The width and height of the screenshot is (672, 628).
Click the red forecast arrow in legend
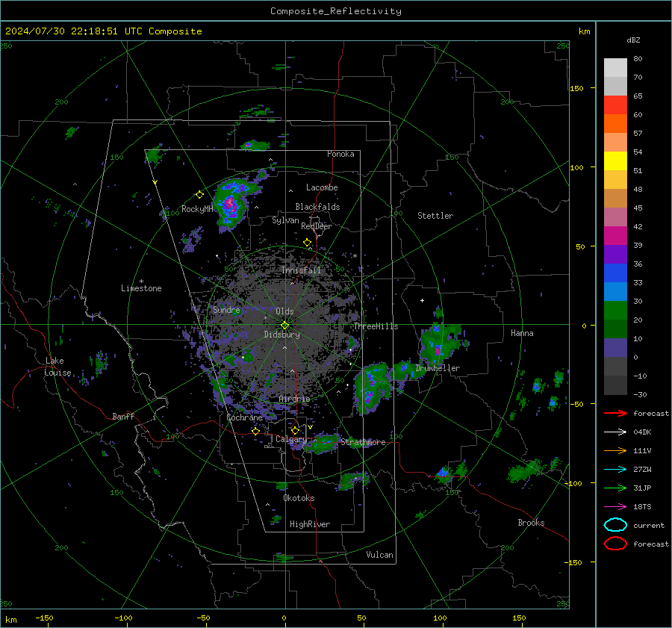[x=615, y=413]
